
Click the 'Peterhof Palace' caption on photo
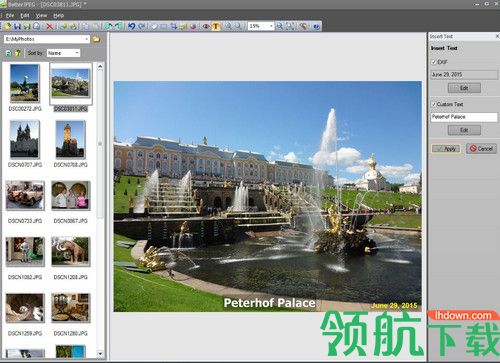coord(269,303)
